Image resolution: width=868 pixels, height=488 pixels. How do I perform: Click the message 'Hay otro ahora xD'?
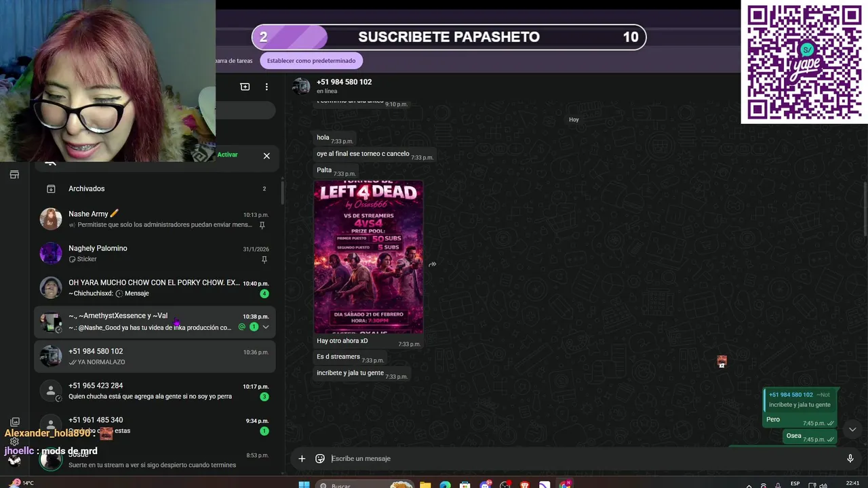point(342,341)
